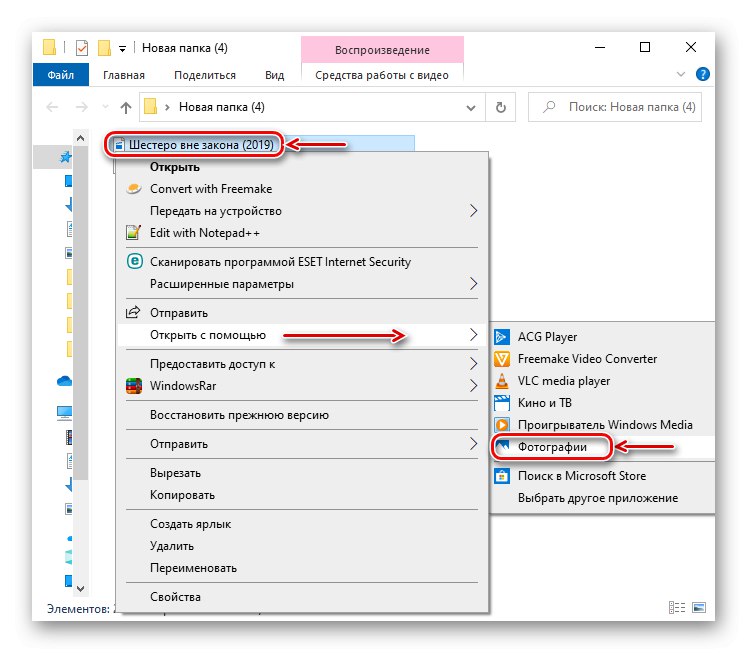
Task: Click the This PC monitor icon in sidebar
Action: (x=65, y=412)
